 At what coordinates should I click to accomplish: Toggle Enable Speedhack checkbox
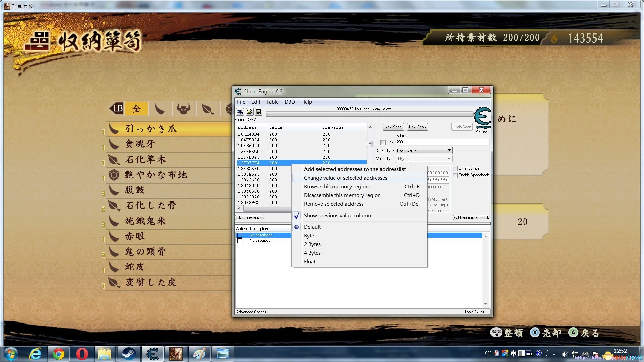(455, 175)
